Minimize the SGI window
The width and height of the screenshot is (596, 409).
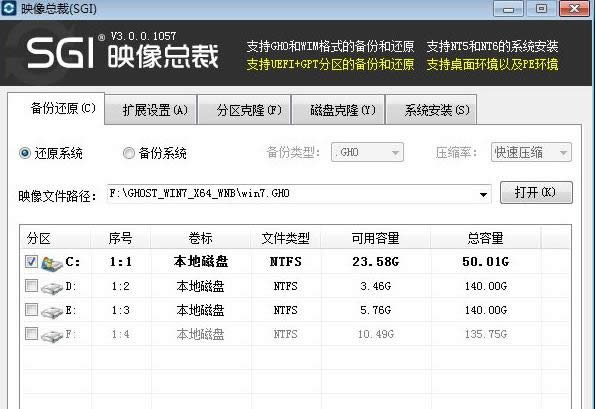coord(508,9)
